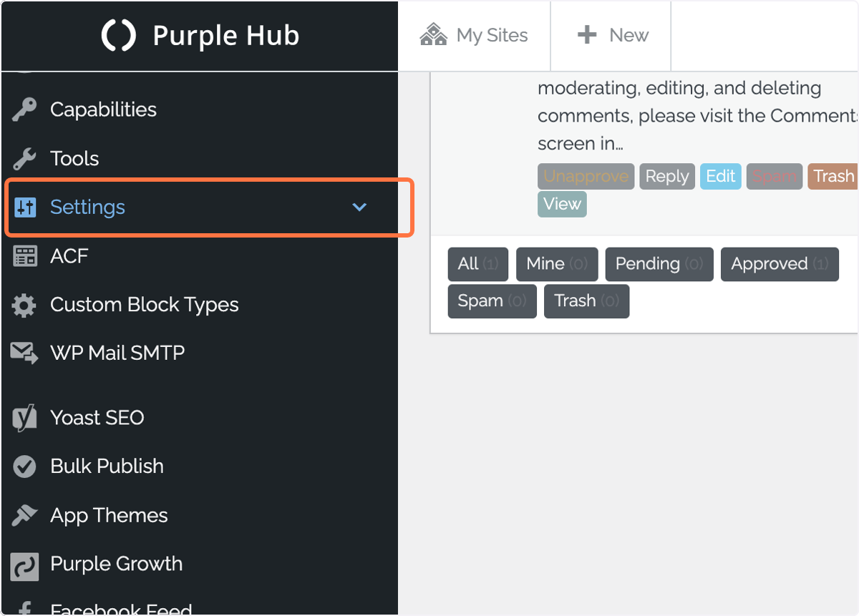Screen dimensions: 859x616
Task: Click the Purple Growth icon
Action: pyautogui.click(x=24, y=565)
